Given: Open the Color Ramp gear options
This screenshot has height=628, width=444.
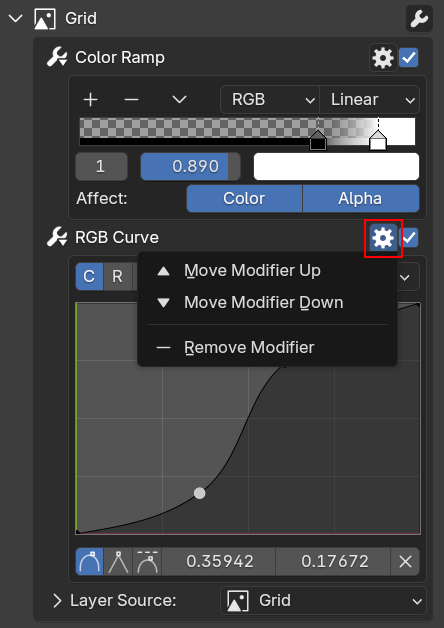Looking at the screenshot, I should [383, 58].
